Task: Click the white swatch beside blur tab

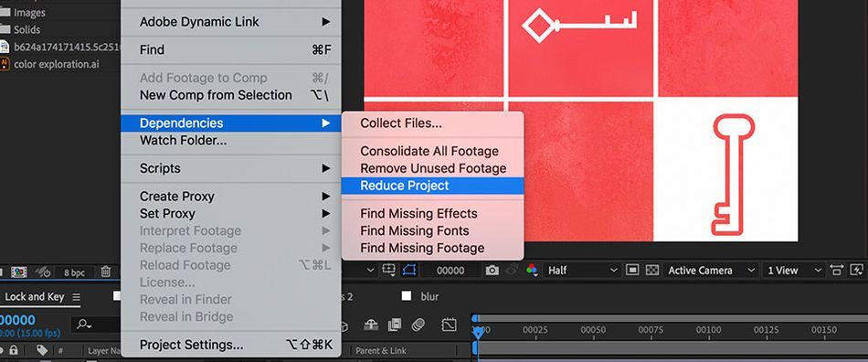Action: coord(407,296)
